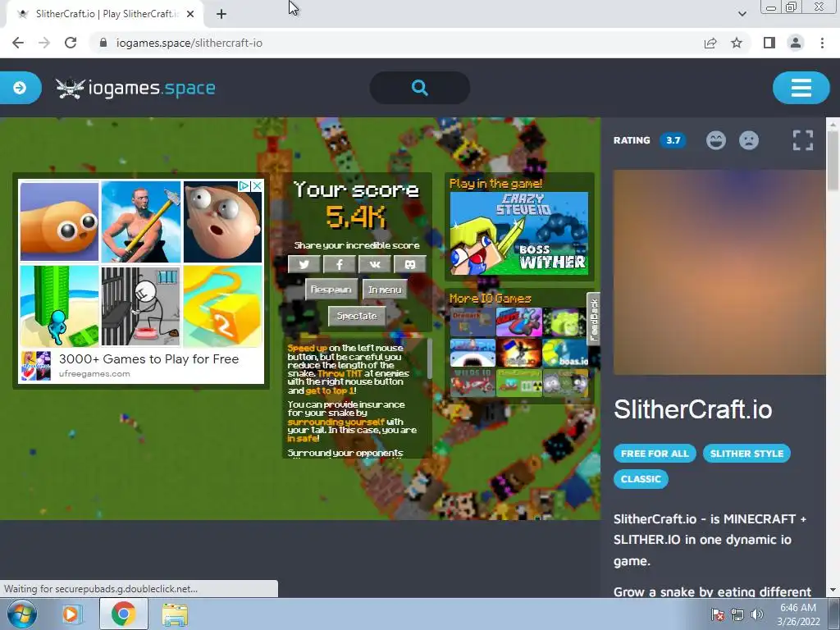Rate game with sad face

point(749,140)
